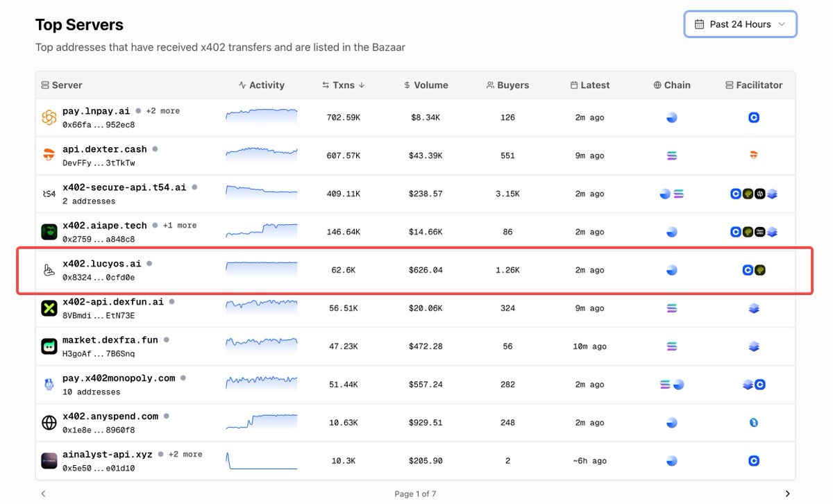The image size is (833, 504).
Task: Click the Server column header
Action: [61, 85]
